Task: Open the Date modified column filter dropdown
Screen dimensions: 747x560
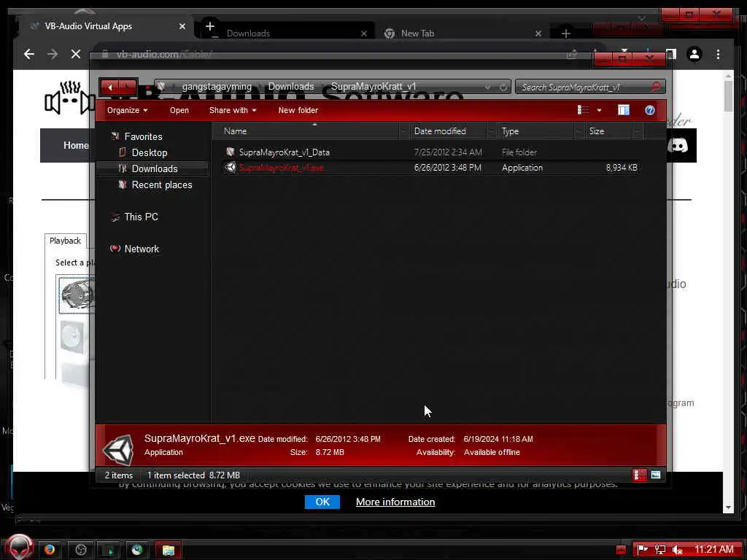Action: (492, 131)
